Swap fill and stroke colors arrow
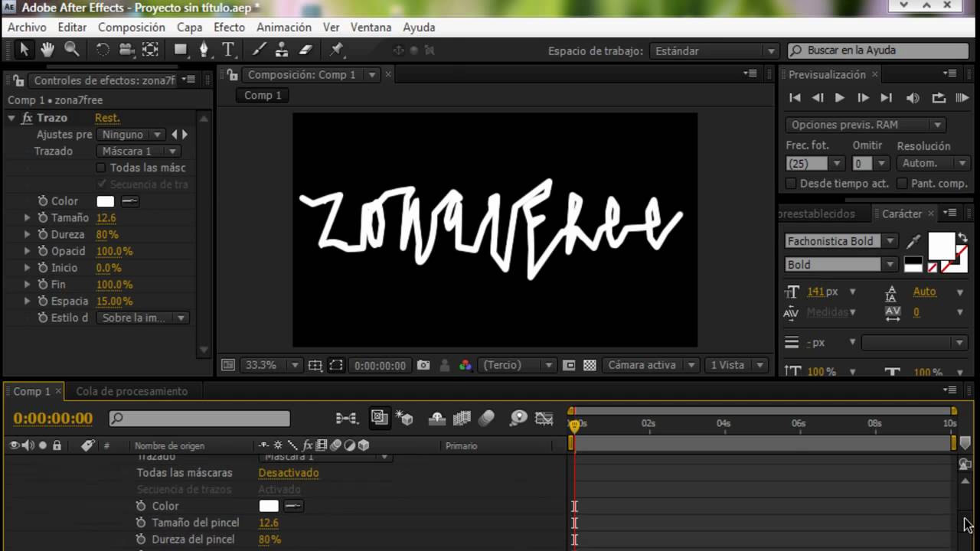980x551 pixels. pos(962,238)
